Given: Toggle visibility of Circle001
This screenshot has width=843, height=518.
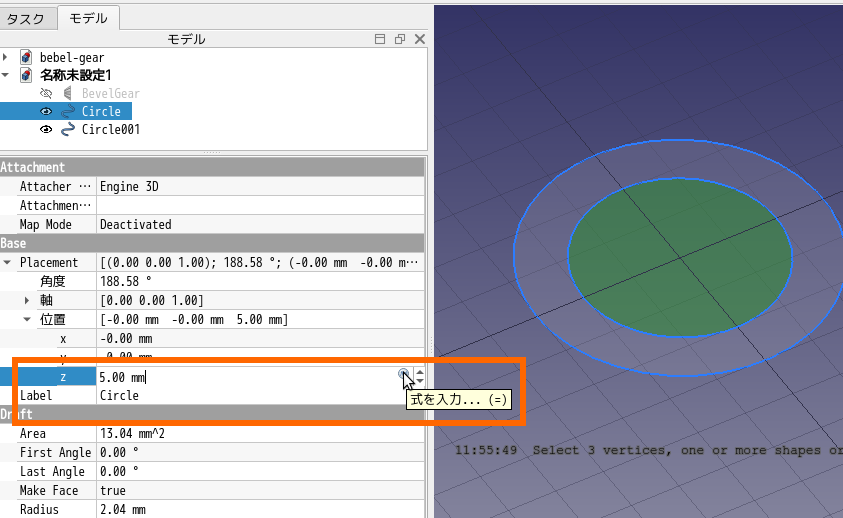Looking at the screenshot, I should click(x=46, y=130).
